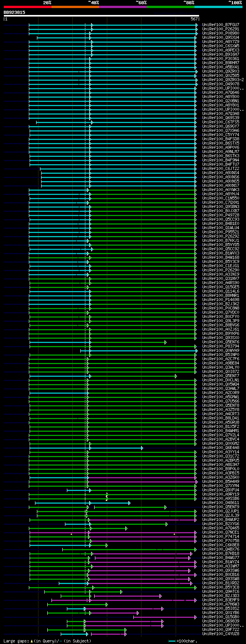Click label UniRef100_B4W168
The width and height of the screenshot is (246, 644).
point(221,257)
